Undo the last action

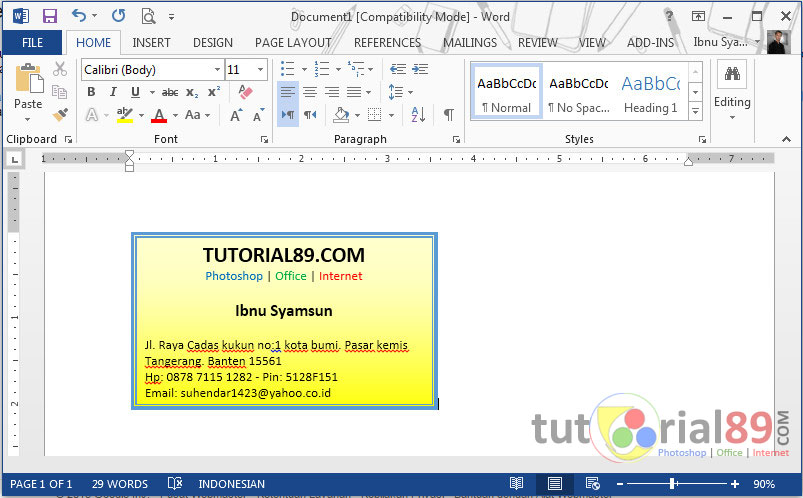click(x=79, y=15)
